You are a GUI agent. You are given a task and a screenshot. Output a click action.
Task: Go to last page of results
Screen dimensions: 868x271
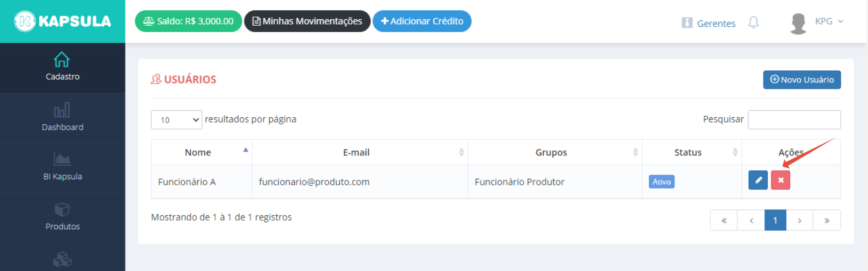coord(827,220)
